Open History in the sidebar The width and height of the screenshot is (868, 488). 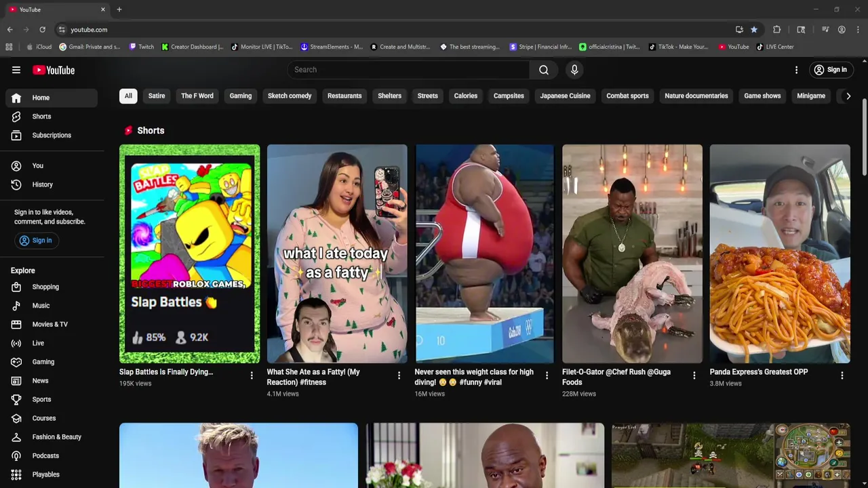52,184
